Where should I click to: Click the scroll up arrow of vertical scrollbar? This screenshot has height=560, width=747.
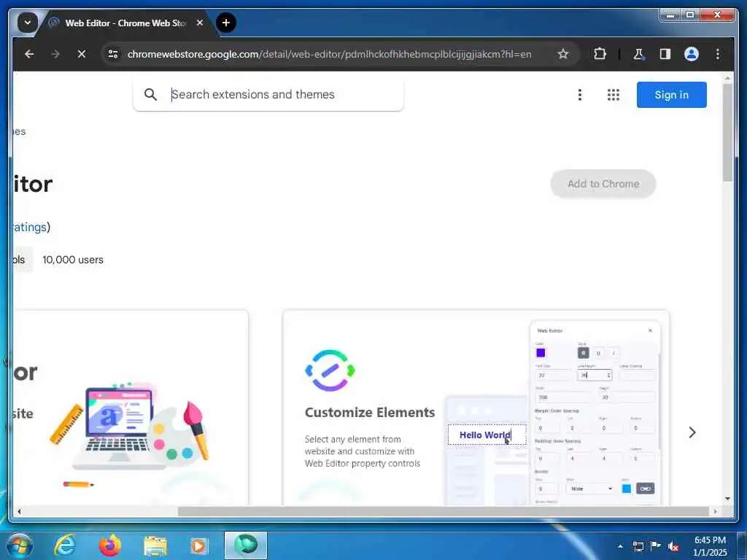coord(727,77)
